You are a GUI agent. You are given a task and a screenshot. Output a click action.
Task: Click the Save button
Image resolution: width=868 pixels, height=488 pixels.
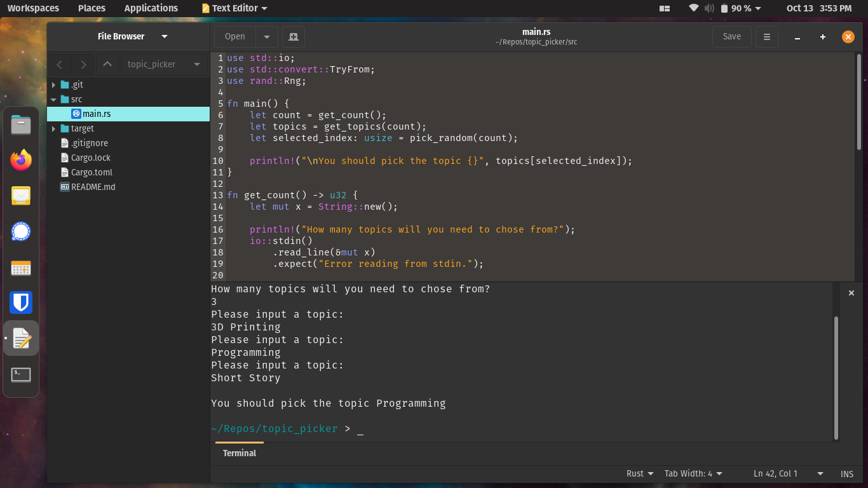tap(732, 37)
